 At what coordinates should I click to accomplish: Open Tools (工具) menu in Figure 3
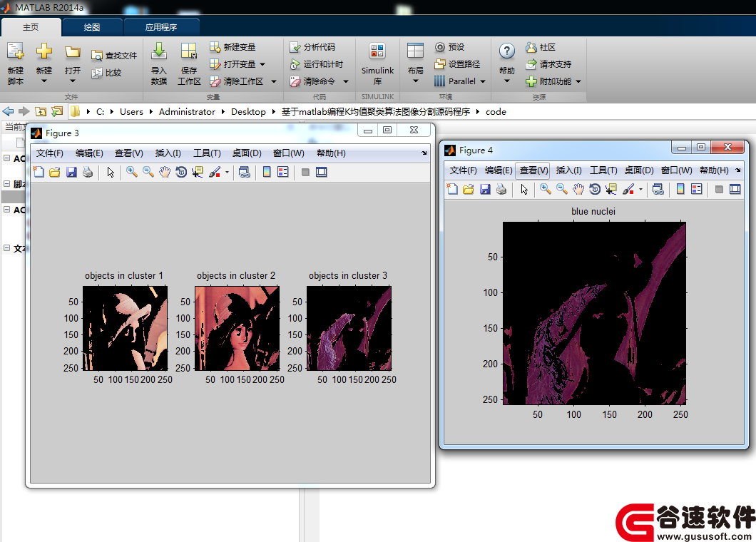coord(207,153)
